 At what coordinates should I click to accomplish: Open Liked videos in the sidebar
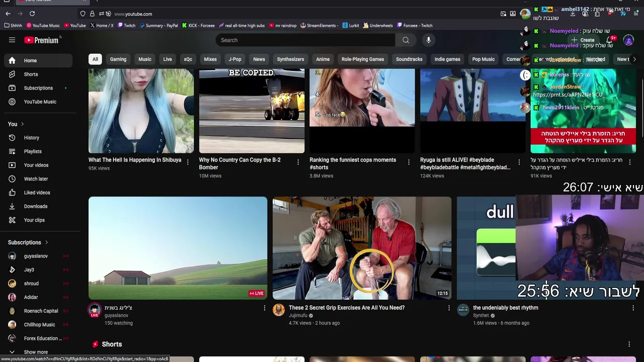pos(38,193)
